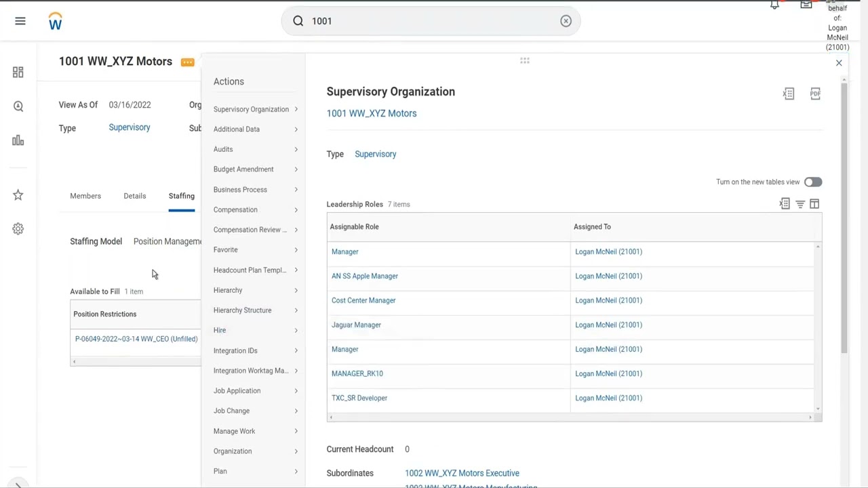Click the Workday logo home icon

55,21
